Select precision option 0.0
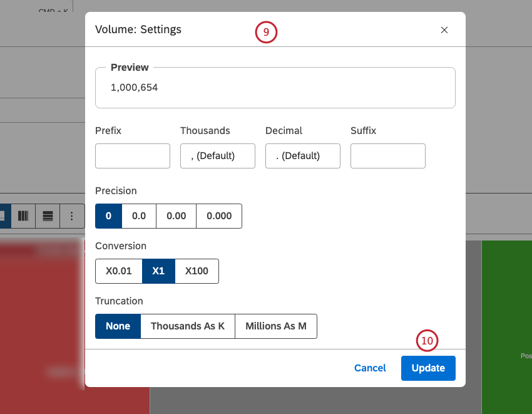The image size is (532, 414). click(x=138, y=215)
